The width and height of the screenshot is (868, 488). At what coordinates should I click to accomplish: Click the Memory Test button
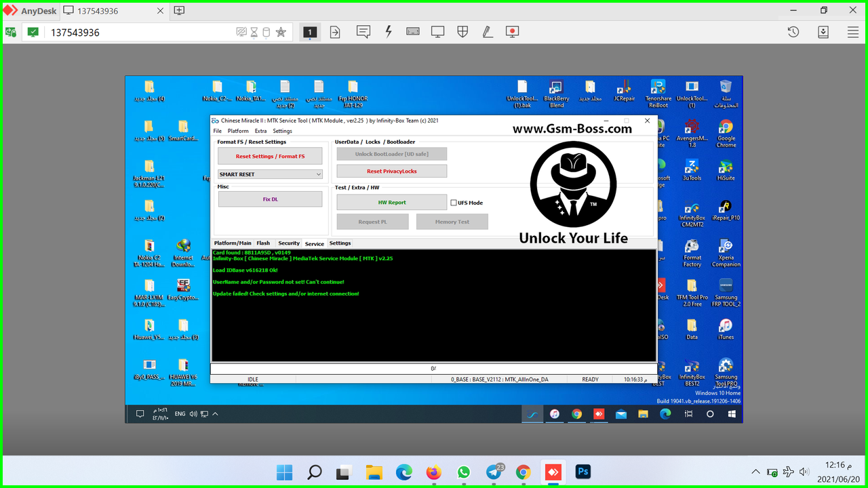coord(452,222)
